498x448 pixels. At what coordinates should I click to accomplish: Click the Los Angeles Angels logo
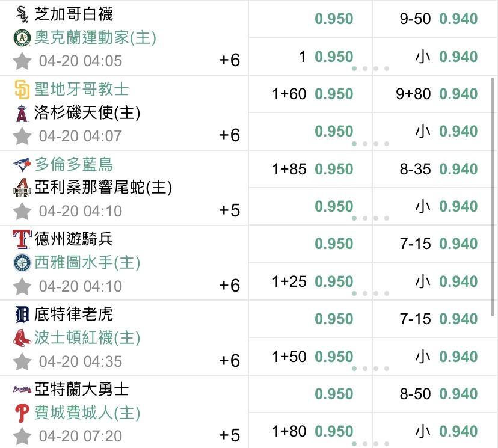tap(22, 113)
